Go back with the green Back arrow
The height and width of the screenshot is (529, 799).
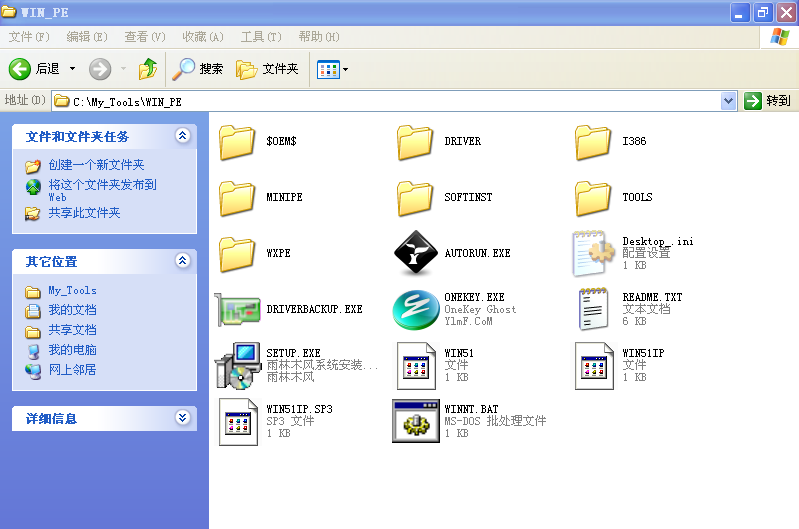coord(20,69)
